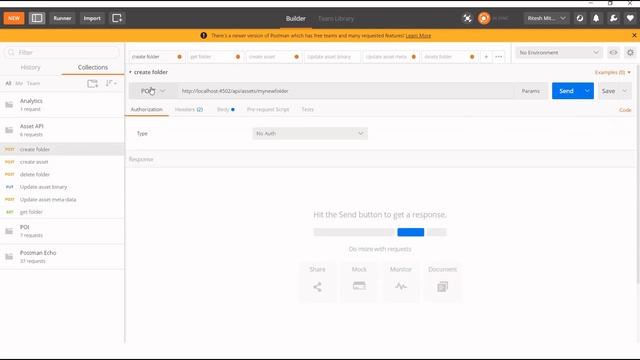Select the Team collections filter
Screen dimensions: 640x360
tap(33, 83)
